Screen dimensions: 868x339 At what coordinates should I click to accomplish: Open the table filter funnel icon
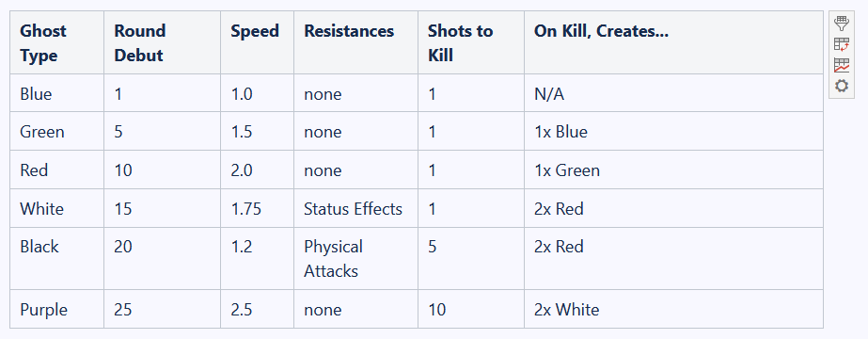[x=842, y=24]
